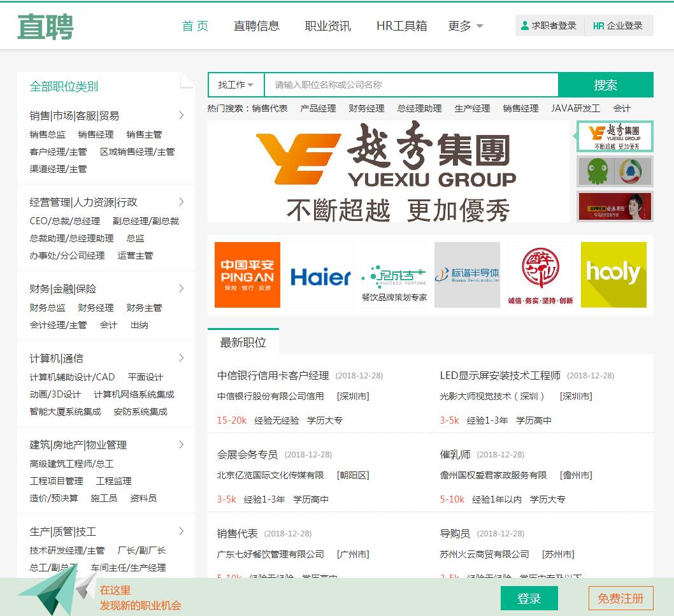Click the HR 企业登录 button

click(x=619, y=25)
